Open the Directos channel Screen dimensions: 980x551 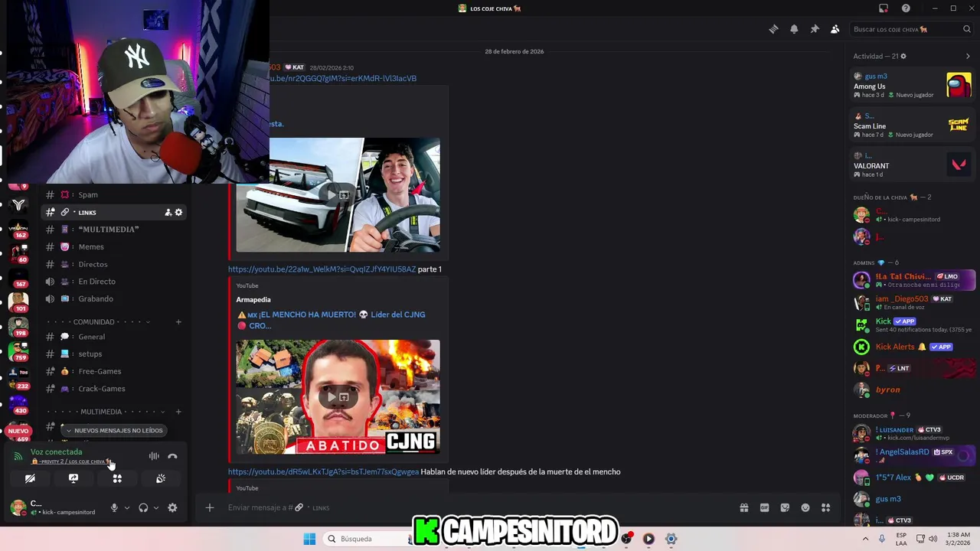tap(114, 264)
